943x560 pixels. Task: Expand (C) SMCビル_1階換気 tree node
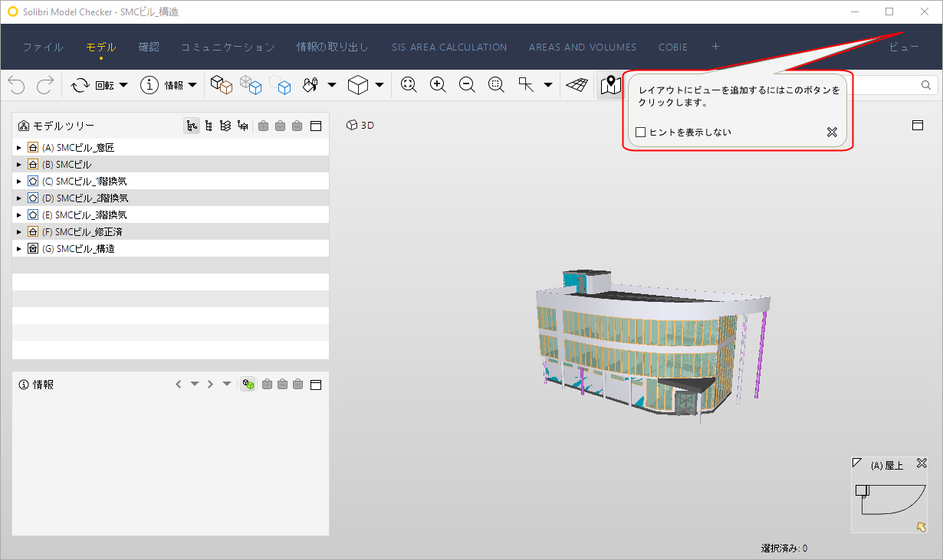(19, 181)
